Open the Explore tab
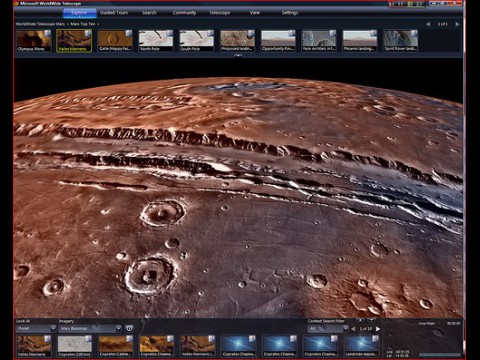 tap(79, 13)
